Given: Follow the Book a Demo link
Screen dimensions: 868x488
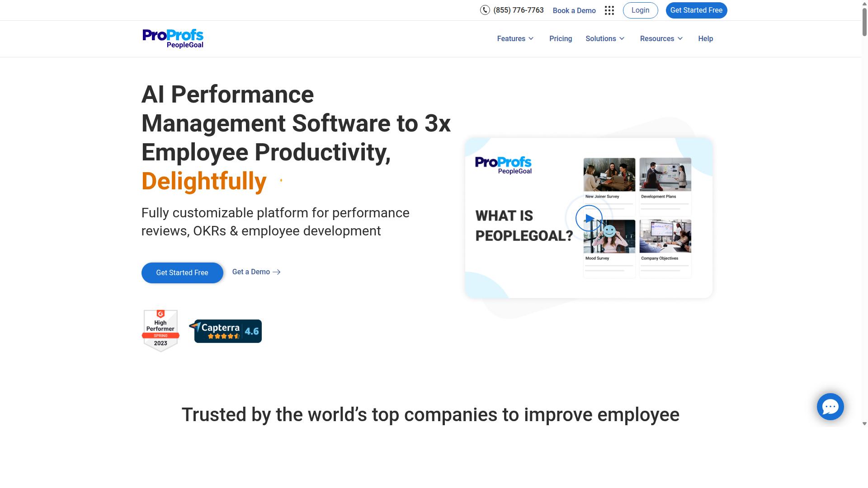Looking at the screenshot, I should click(574, 10).
